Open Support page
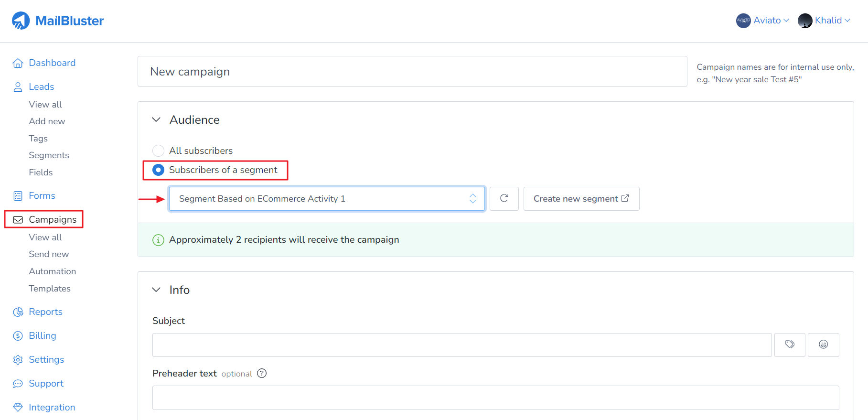This screenshot has height=420, width=868. [46, 384]
